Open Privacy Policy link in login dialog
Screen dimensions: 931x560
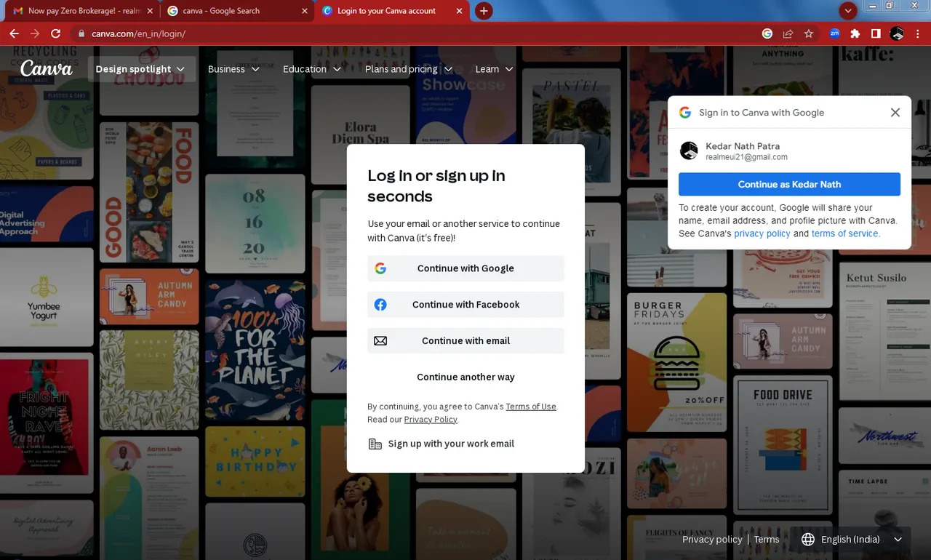coord(431,420)
